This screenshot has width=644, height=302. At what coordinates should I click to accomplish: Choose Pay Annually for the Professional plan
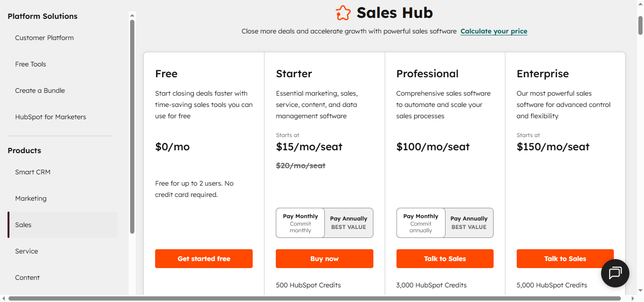(x=469, y=222)
